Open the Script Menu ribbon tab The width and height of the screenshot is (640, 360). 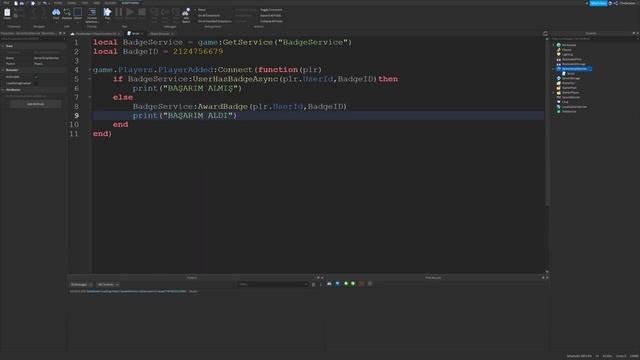(x=130, y=3)
